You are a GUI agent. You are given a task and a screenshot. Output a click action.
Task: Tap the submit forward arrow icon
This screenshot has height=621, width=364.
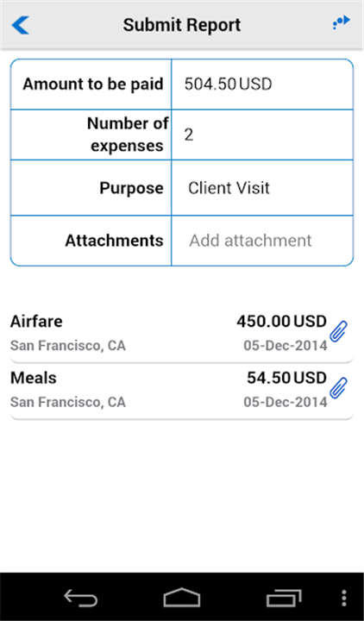click(341, 22)
